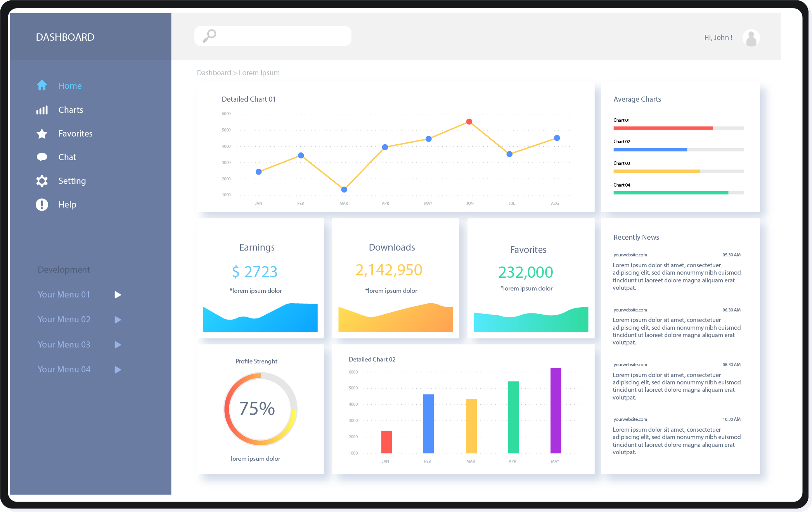Click the red JAN bar in Chart 02
Image resolution: width=812 pixels, height=512 pixels.
(x=387, y=442)
